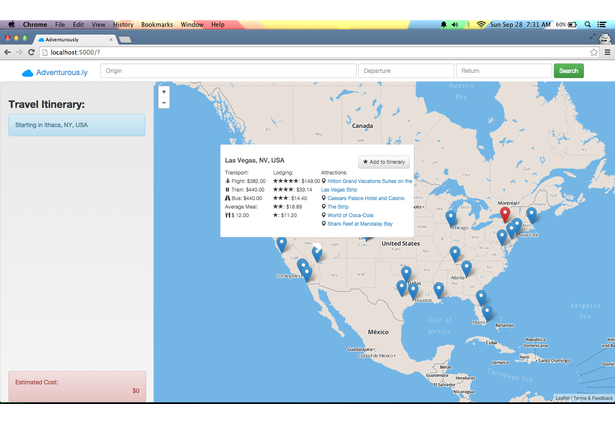Select the blue map marker at Chicago
Screen dimensions: 615x424
(x=451, y=218)
